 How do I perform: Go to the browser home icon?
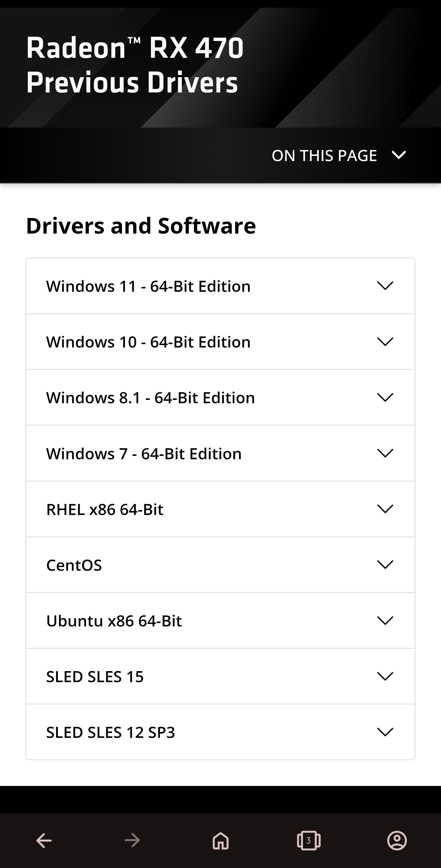coord(221,840)
